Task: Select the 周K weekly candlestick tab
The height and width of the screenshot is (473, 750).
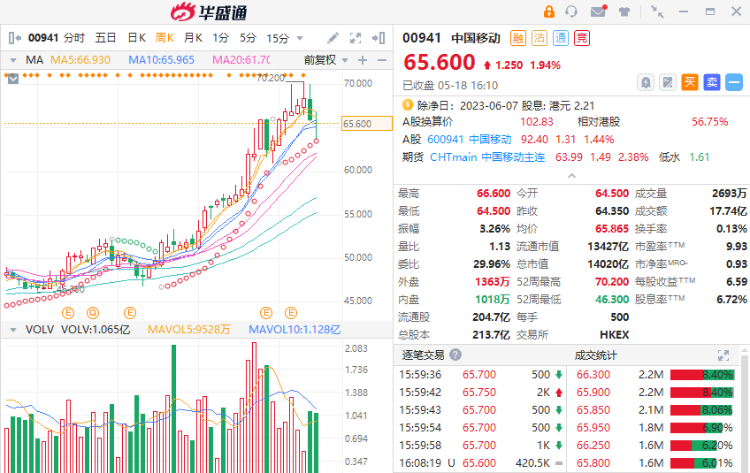Action: pyautogui.click(x=165, y=38)
